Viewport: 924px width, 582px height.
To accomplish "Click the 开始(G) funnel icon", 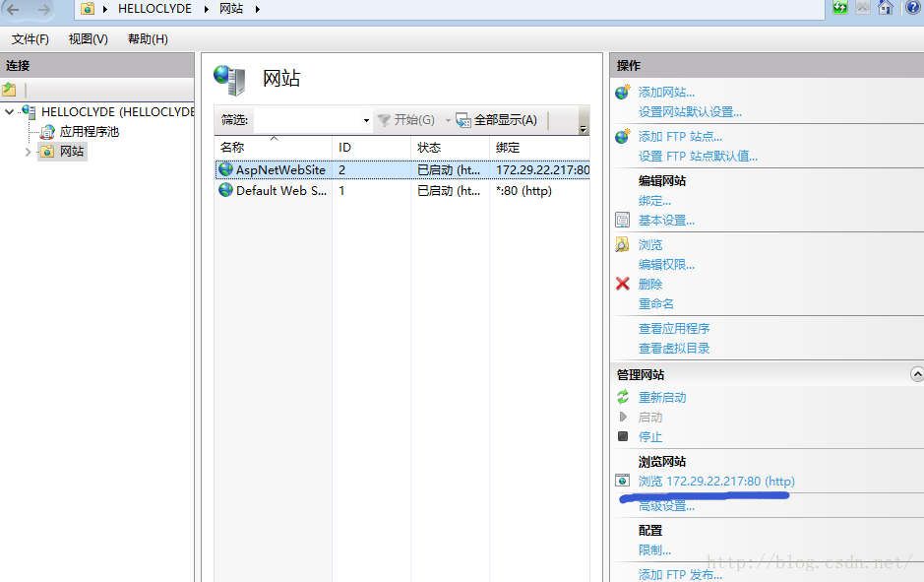I will 384,120.
